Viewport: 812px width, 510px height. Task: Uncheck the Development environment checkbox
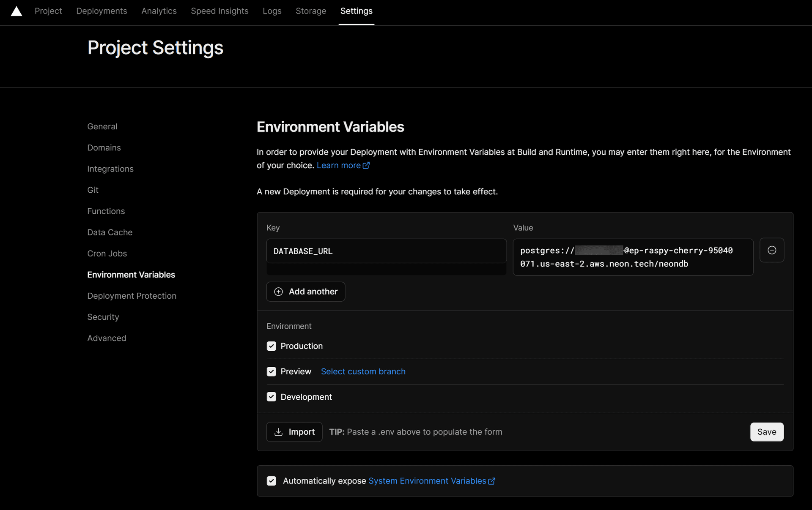pos(271,396)
